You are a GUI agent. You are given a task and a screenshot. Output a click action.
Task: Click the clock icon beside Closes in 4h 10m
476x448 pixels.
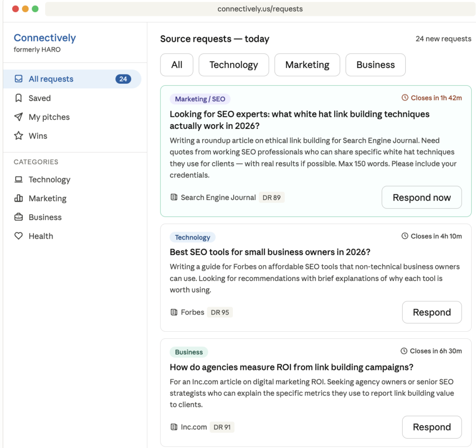(405, 236)
